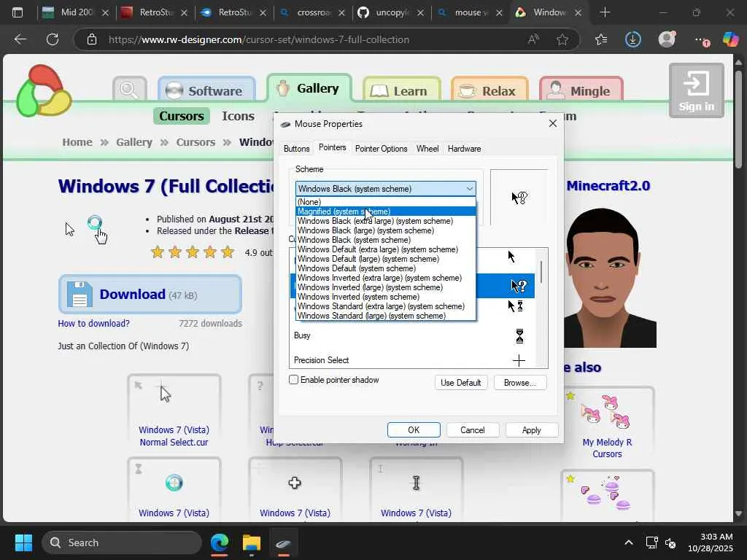Screen dimensions: 747x560
Task: Click the Mouse Properties taskbar icon
Action: coord(284,542)
